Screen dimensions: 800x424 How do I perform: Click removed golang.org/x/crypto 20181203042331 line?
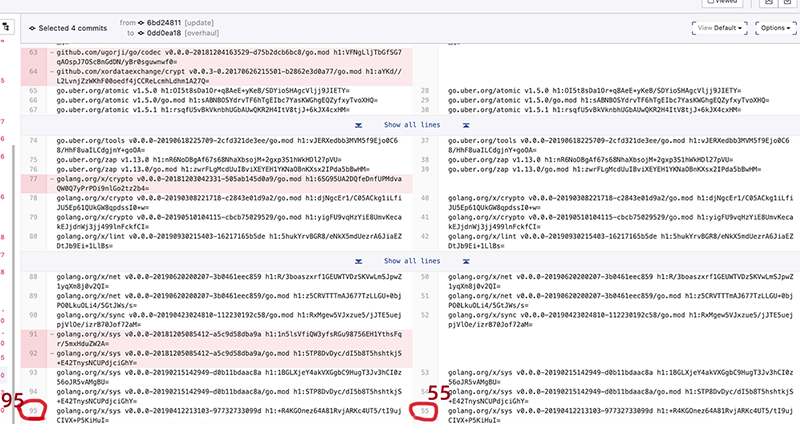pyautogui.click(x=229, y=184)
